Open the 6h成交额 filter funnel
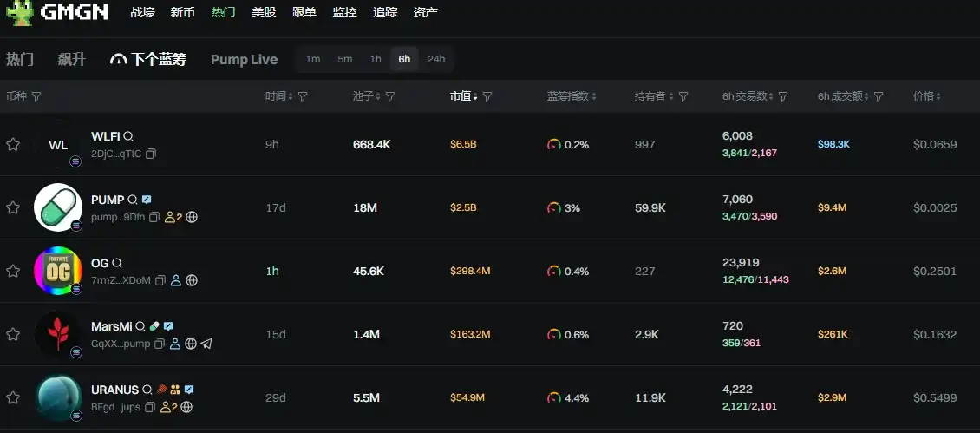Image resolution: width=980 pixels, height=433 pixels. point(879,96)
